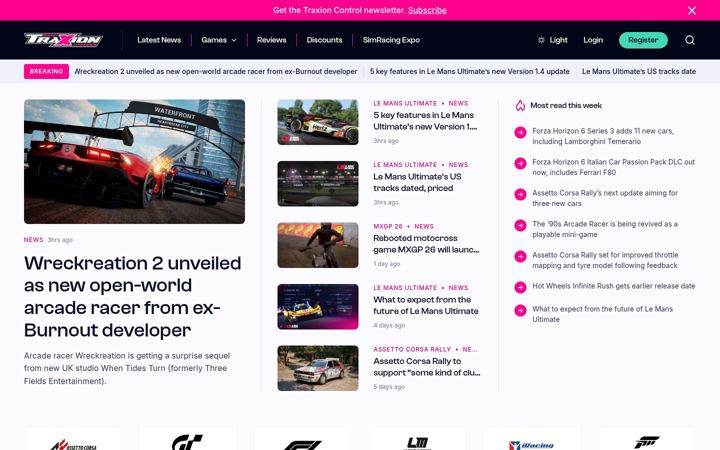The image size is (720, 450).
Task: Open the motocross rider thumbnail
Action: pos(318,245)
